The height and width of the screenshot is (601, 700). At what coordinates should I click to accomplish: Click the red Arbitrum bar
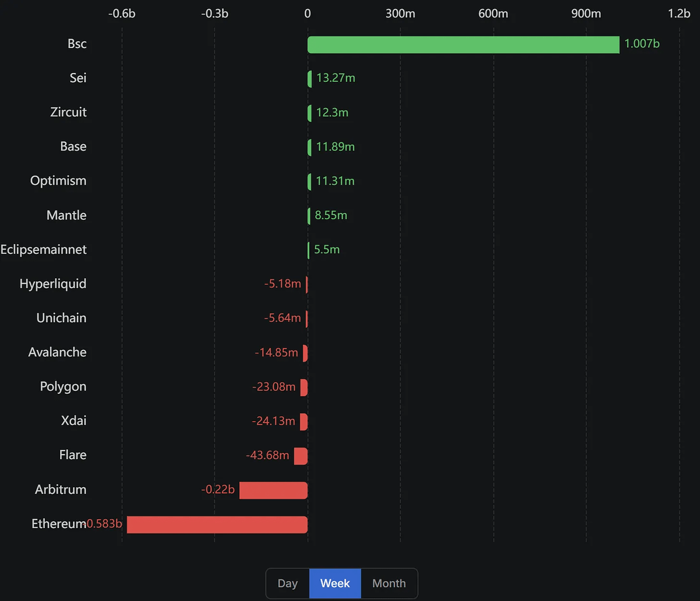coord(274,490)
